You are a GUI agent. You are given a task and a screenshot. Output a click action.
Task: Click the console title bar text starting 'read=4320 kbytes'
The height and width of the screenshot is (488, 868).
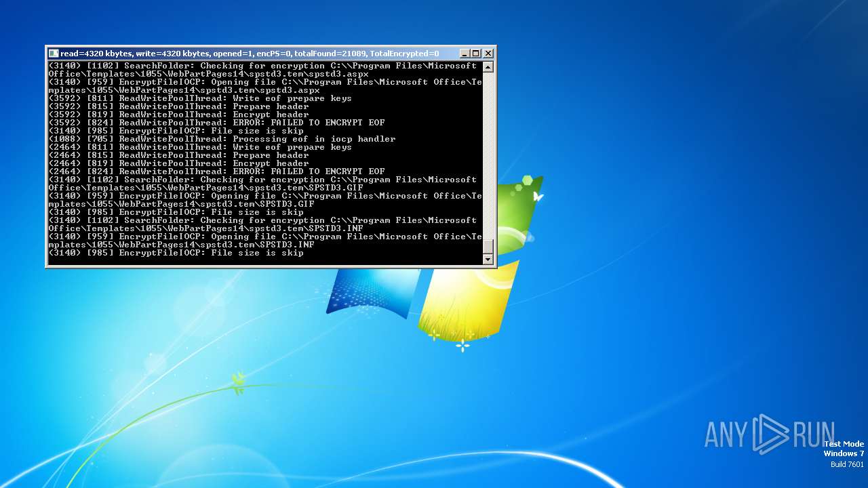[250, 54]
